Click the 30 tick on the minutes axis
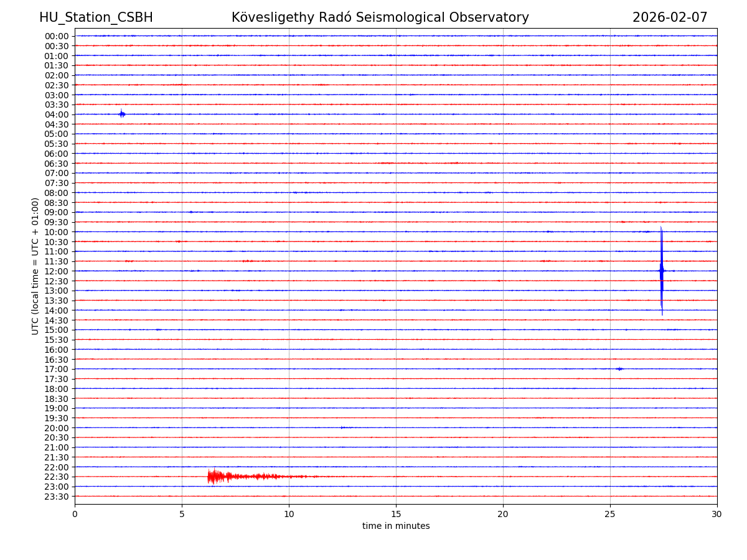Screen dimensions: 747x560 (x=717, y=515)
